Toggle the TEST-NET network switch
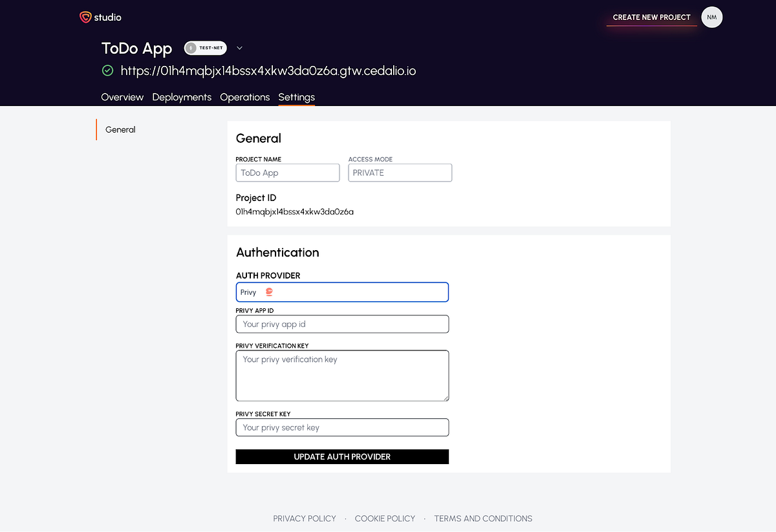Screen dimensions: 776x532 205,47
